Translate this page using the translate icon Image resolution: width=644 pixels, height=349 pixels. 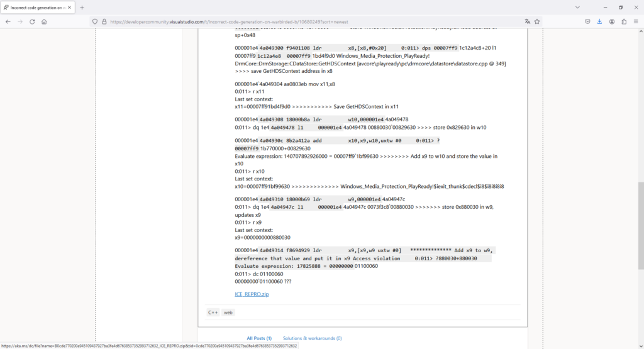(527, 21)
